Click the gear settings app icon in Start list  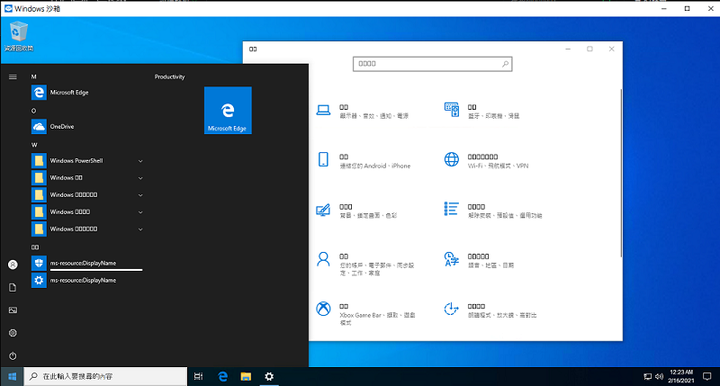[x=39, y=280]
